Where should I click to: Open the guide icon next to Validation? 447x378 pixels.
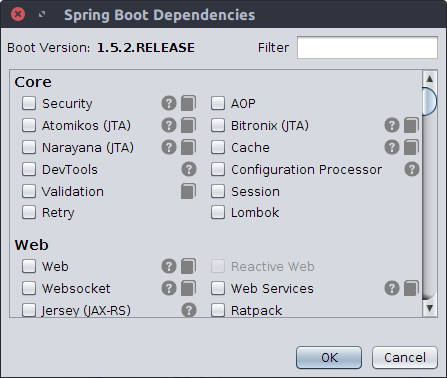click(188, 191)
